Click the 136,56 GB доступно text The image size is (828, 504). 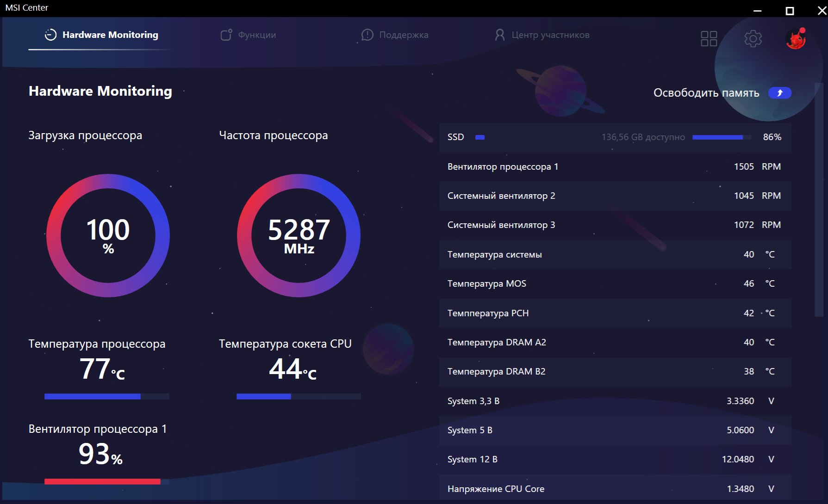click(643, 137)
